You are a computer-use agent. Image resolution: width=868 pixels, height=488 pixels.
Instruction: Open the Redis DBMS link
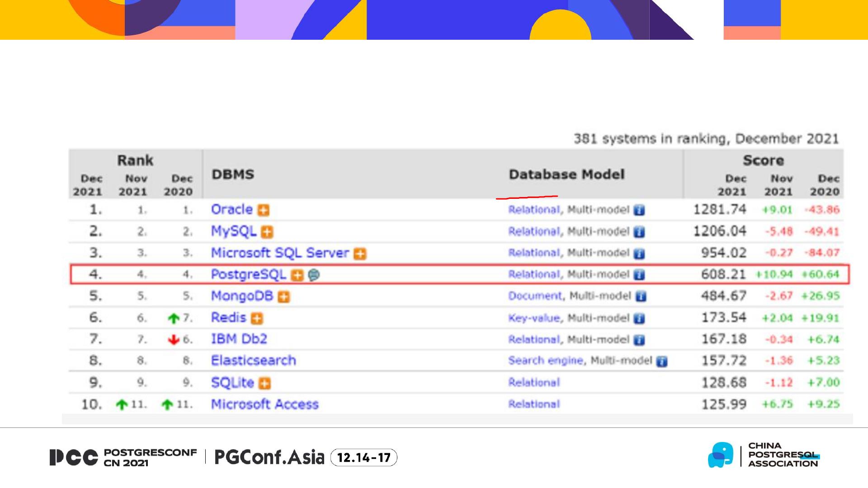coord(229,318)
